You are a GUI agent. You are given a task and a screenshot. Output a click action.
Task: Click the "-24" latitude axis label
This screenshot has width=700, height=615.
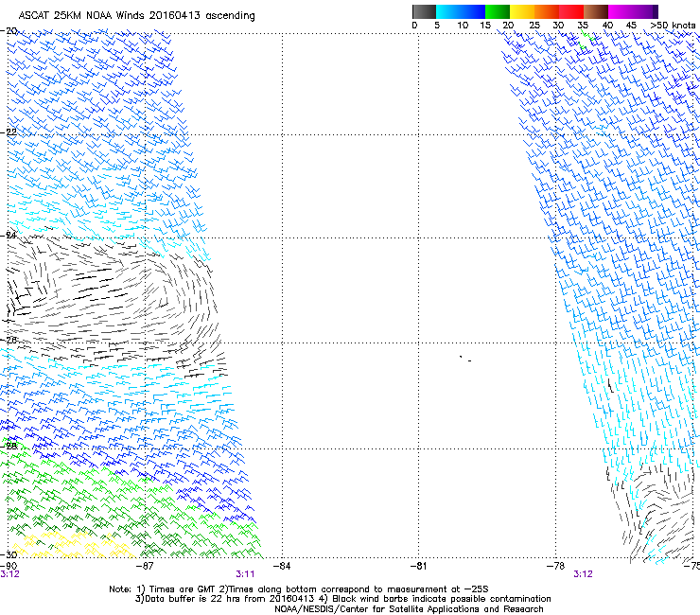pyautogui.click(x=9, y=235)
